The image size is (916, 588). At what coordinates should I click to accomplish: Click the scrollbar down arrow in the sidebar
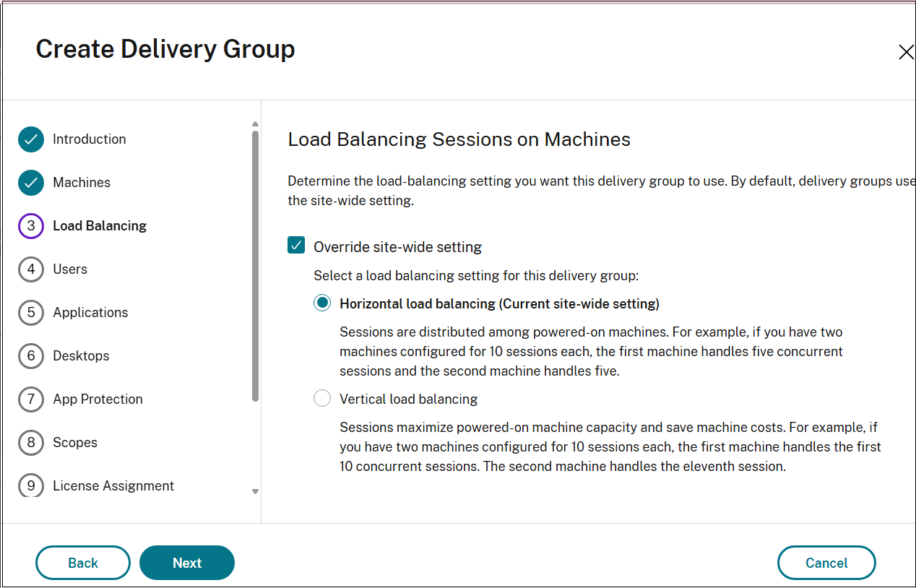click(x=255, y=491)
